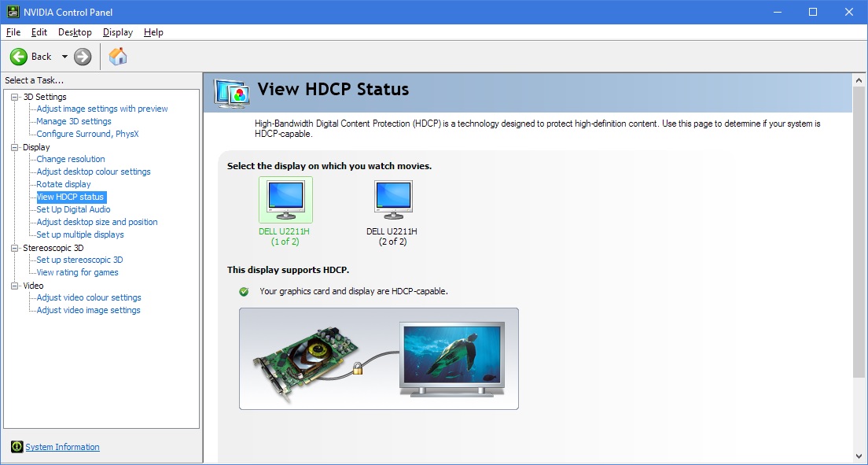Select the first DELL U2211H monitor icon
The width and height of the screenshot is (868, 465).
[285, 200]
